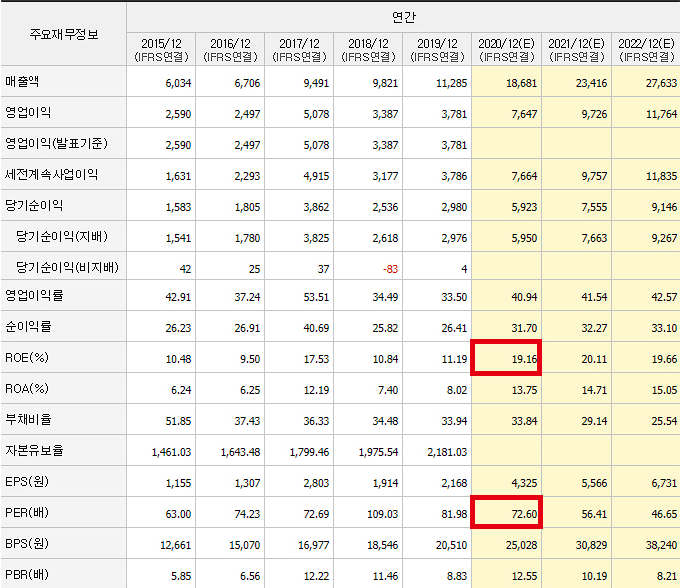Select the 4,915 pre-tax profit value
This screenshot has width=680, height=588.
316,176
